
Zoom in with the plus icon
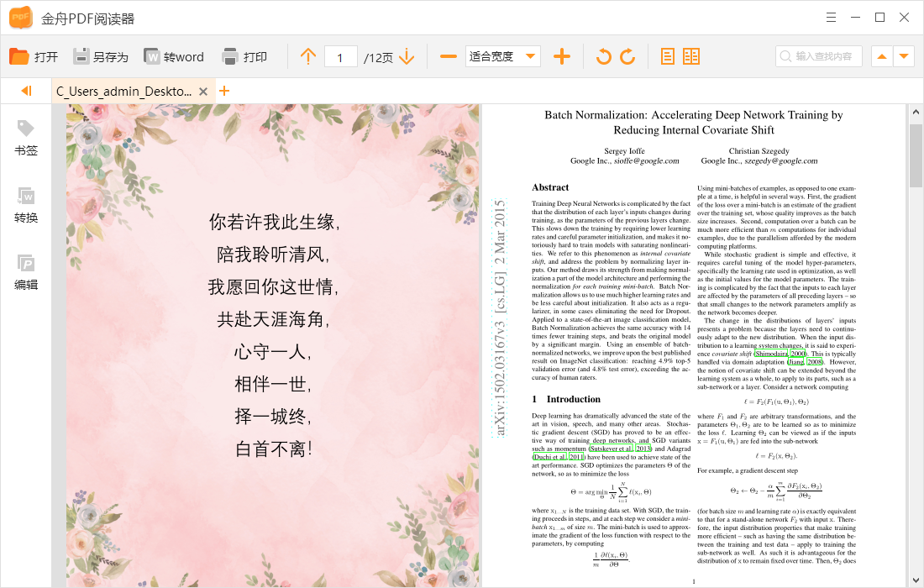562,56
